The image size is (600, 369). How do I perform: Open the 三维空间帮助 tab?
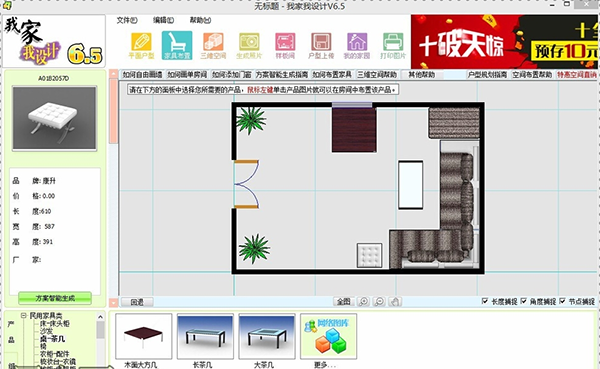point(377,75)
